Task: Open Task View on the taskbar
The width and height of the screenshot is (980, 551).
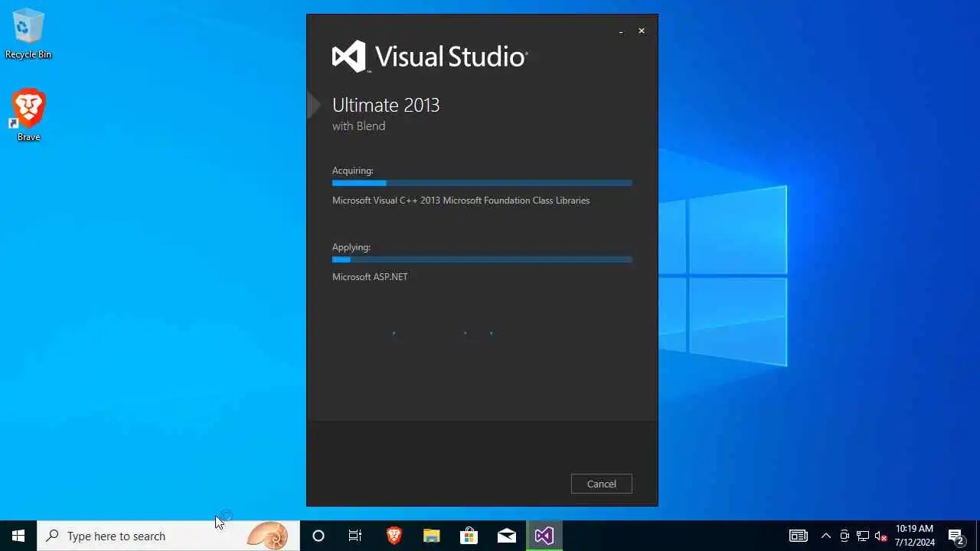Action: click(355, 536)
